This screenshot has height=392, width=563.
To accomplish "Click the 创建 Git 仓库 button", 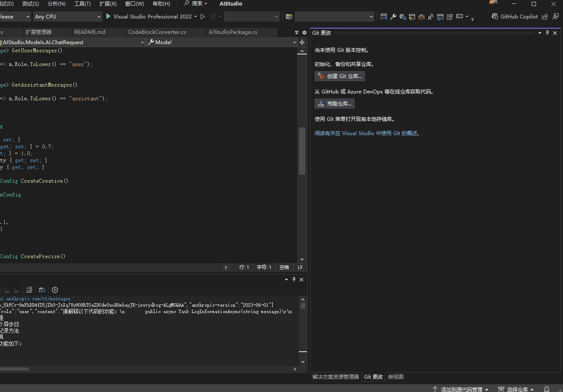I will pyautogui.click(x=340, y=76).
